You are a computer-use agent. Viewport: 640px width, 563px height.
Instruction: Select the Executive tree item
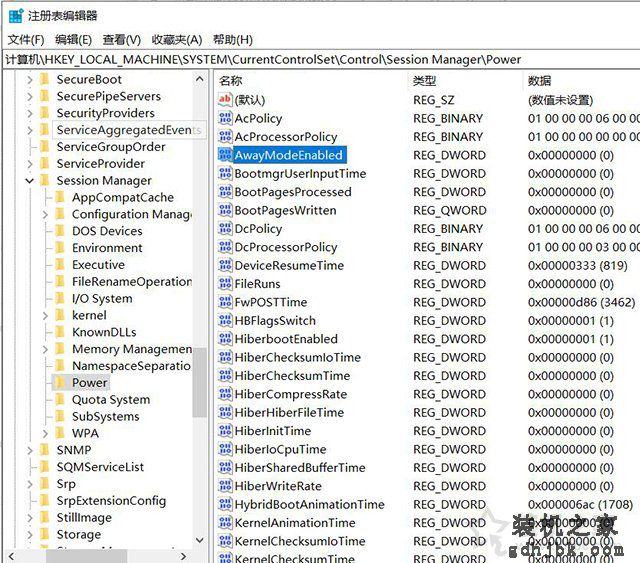click(98, 264)
